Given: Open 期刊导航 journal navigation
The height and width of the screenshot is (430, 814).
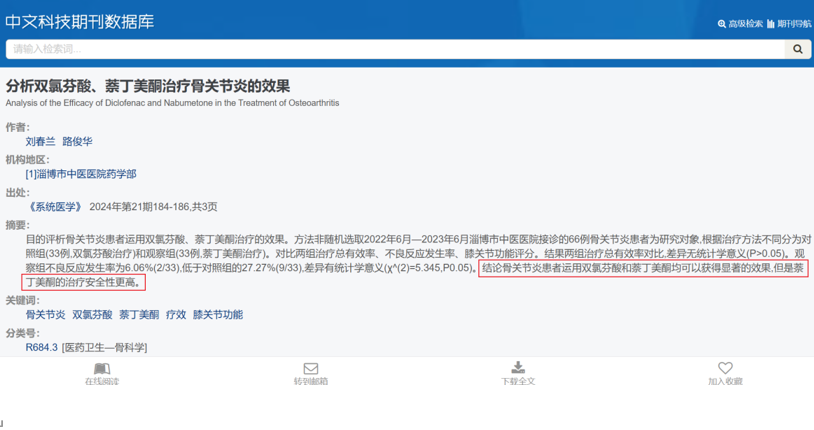Looking at the screenshot, I should coord(789,24).
